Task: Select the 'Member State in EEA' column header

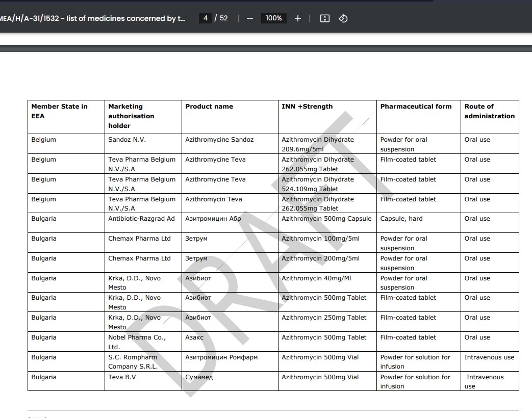Action: pos(59,111)
